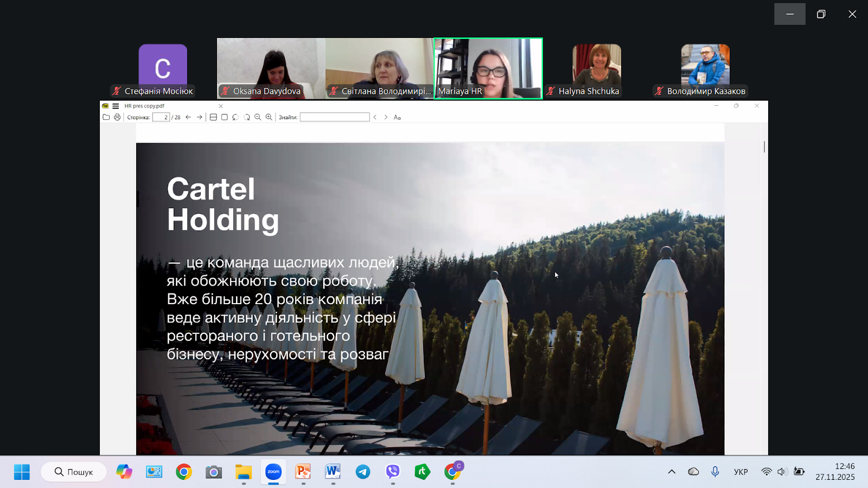Click the Знайти search field

pyautogui.click(x=335, y=117)
